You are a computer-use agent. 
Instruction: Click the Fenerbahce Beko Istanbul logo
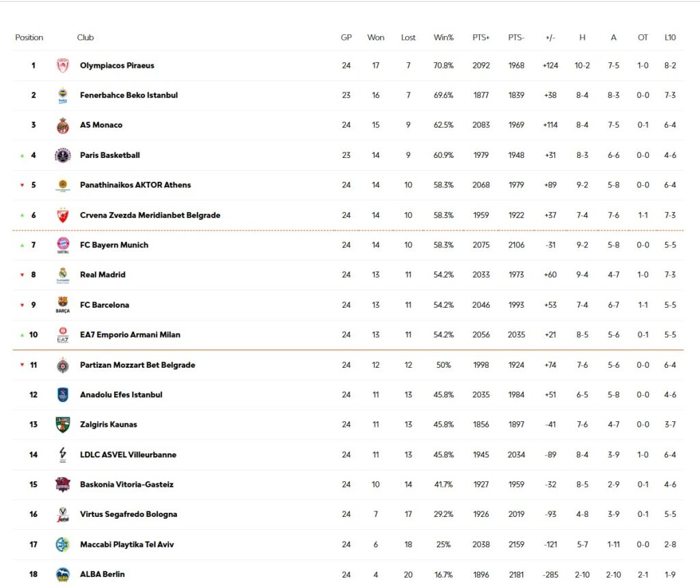point(63,96)
